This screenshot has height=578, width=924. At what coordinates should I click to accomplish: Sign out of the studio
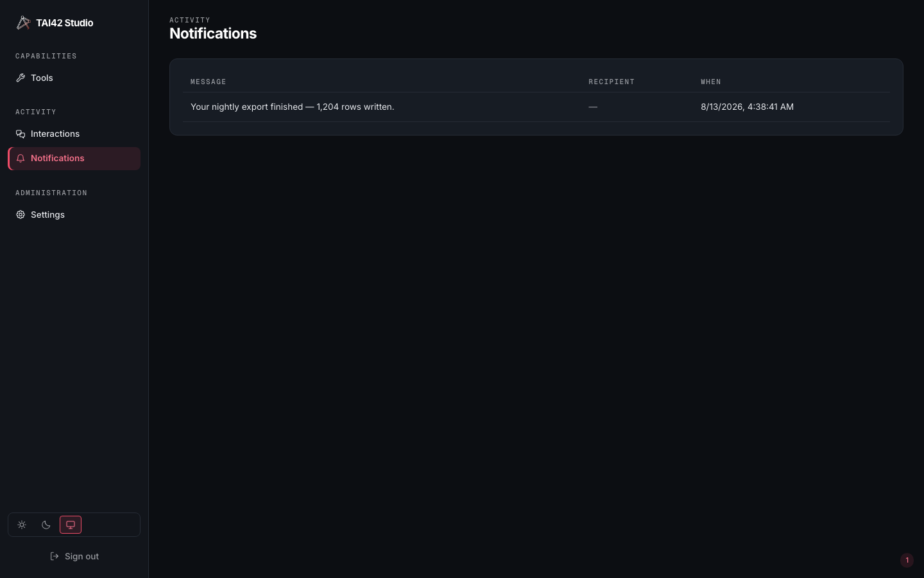click(74, 556)
